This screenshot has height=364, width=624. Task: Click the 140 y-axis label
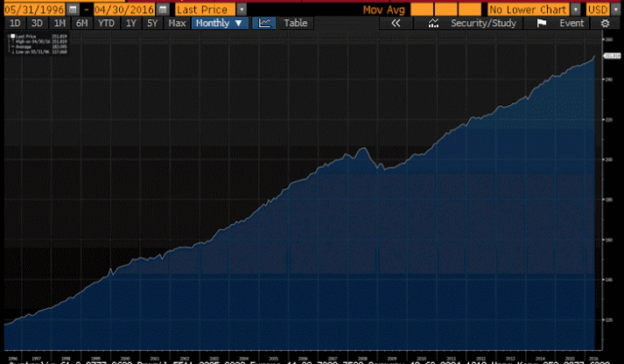pyautogui.click(x=608, y=280)
